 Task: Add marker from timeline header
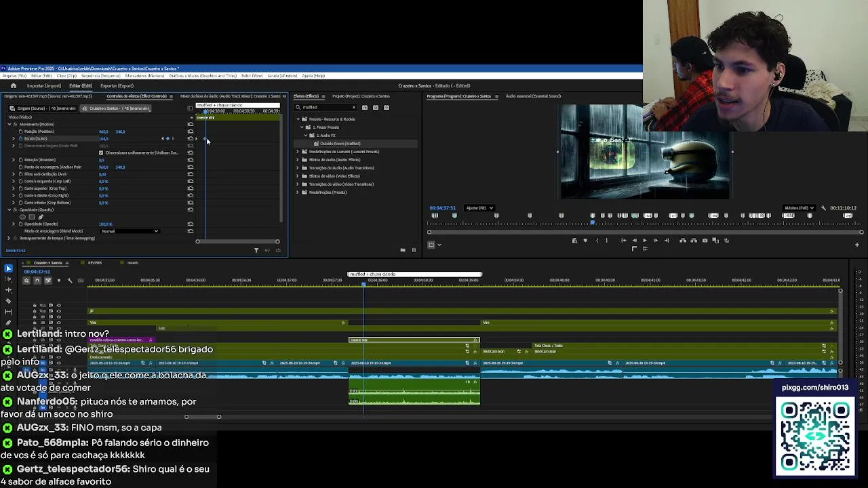(59, 281)
